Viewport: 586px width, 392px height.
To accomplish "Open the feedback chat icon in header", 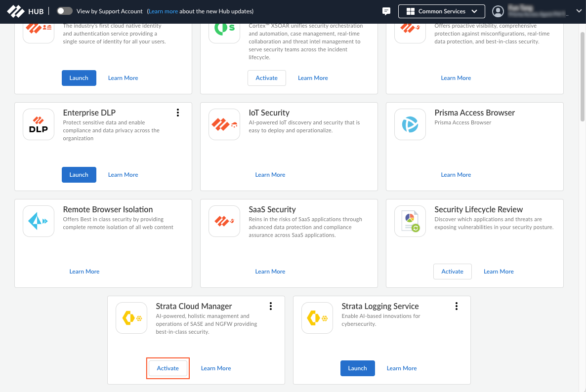I will click(x=386, y=11).
